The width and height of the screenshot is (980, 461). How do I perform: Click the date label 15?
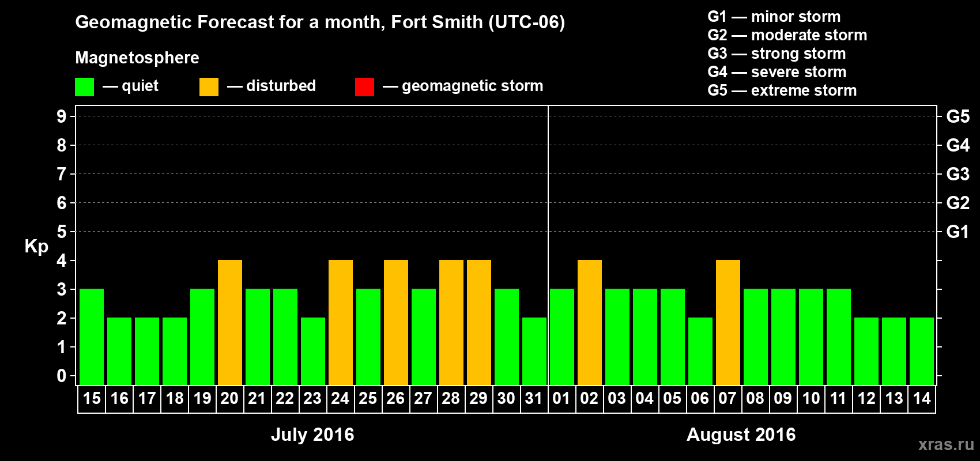(x=92, y=399)
